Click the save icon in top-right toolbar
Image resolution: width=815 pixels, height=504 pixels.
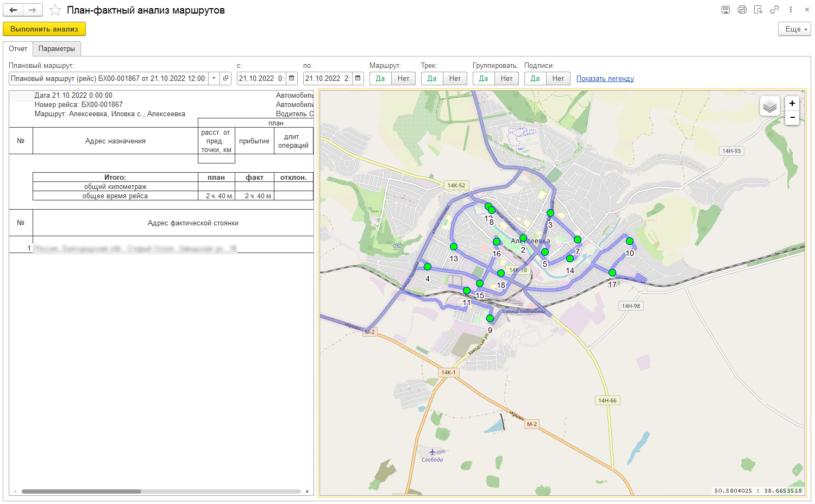coord(725,10)
